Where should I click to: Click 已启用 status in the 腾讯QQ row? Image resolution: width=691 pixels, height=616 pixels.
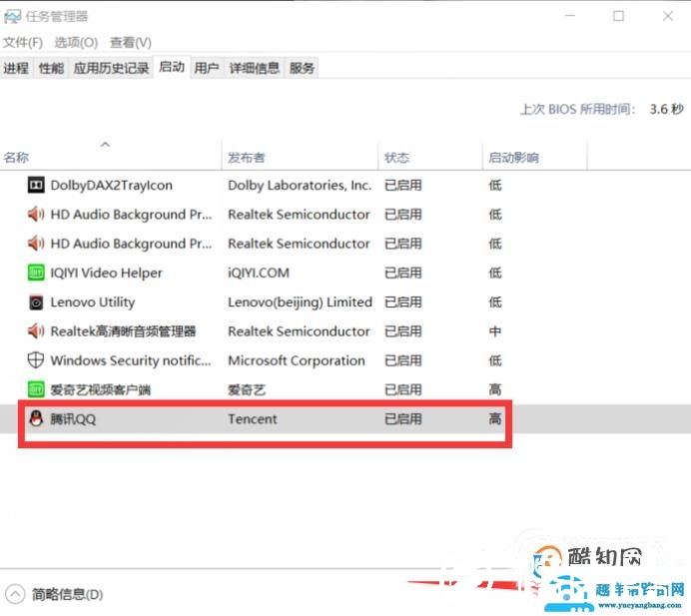[x=402, y=418]
